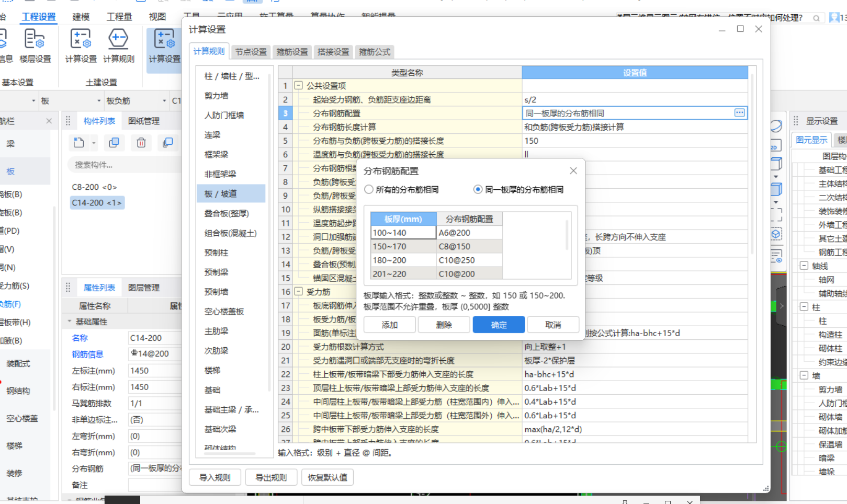Click 取消 to cancel the popup

(x=553, y=325)
